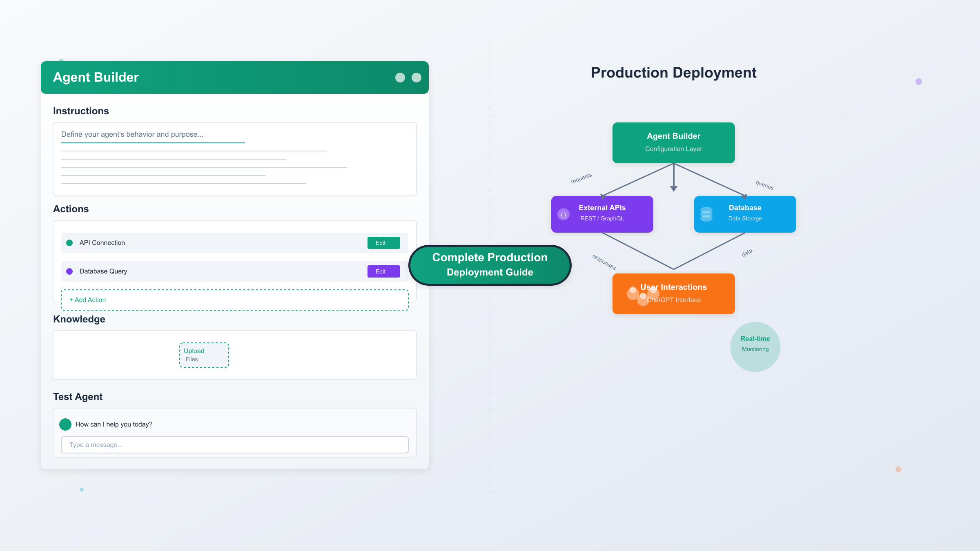
Task: Expand the Actions section panel
Action: 234,261
